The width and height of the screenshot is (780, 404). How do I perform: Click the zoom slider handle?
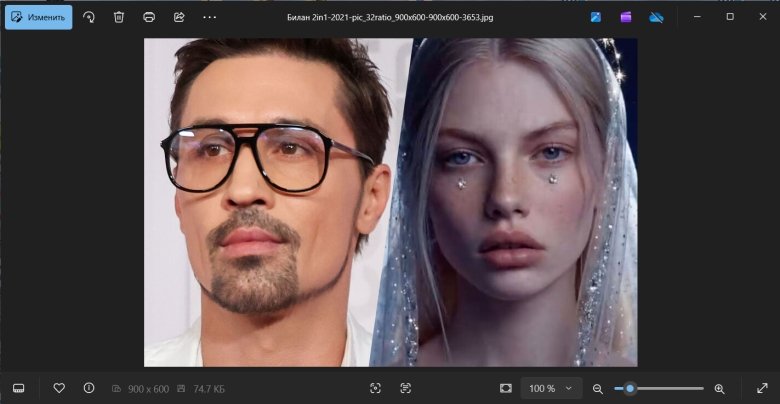(x=630, y=389)
